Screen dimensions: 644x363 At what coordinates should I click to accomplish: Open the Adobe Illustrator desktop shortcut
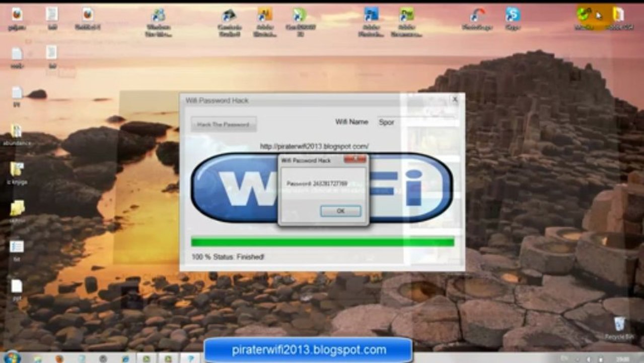265,21
